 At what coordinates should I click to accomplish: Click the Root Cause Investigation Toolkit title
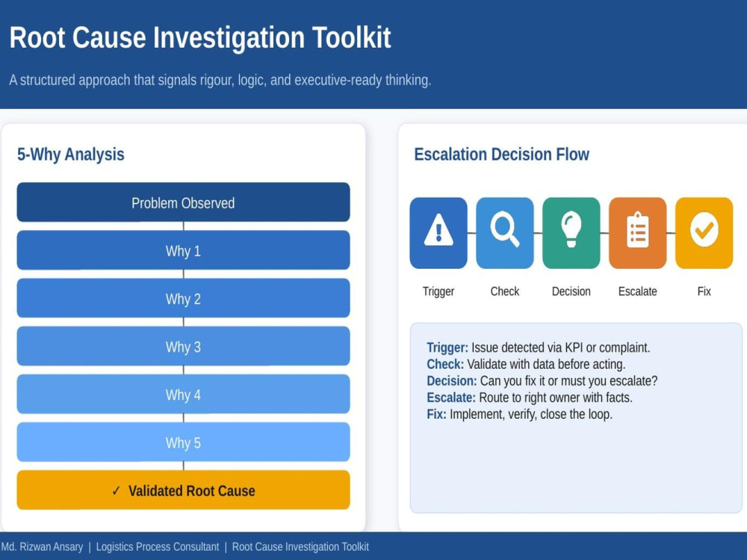tap(200, 37)
